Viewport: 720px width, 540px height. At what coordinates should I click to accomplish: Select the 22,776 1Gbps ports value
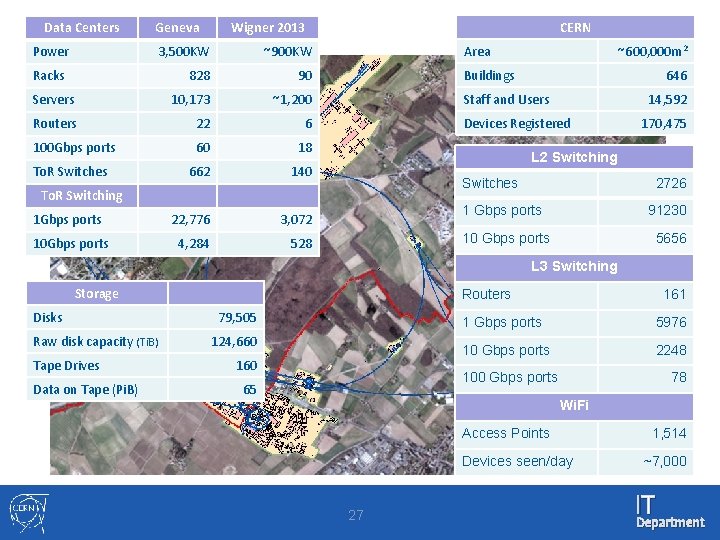pyautogui.click(x=191, y=220)
